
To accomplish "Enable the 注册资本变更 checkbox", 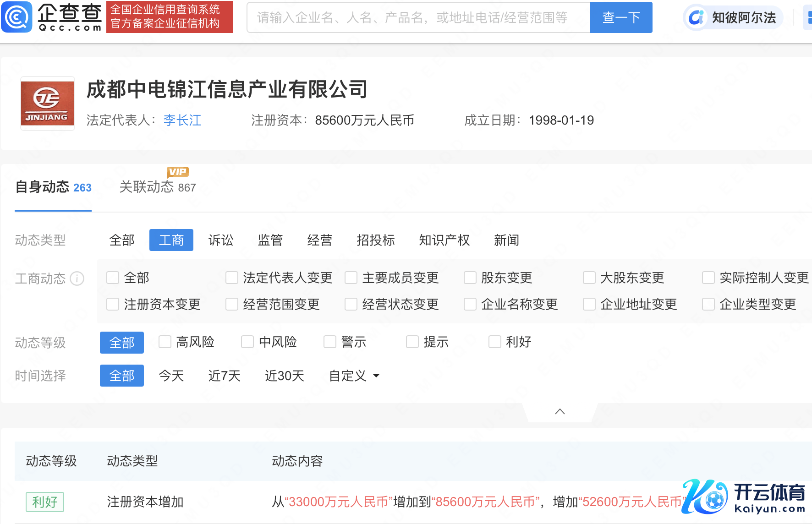I will tap(113, 304).
